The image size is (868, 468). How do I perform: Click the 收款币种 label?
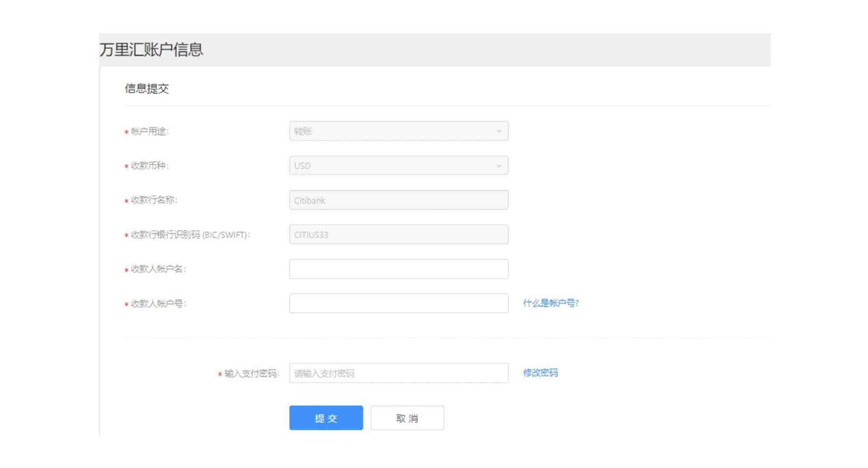150,165
